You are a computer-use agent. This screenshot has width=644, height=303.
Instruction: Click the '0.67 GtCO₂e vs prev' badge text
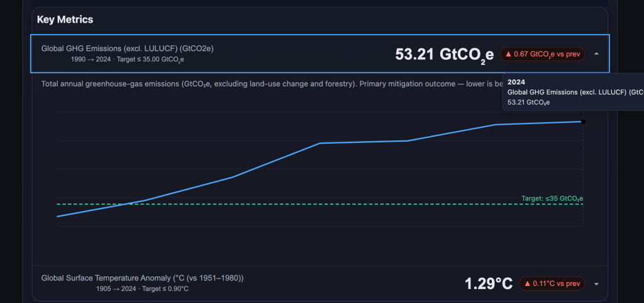point(547,54)
